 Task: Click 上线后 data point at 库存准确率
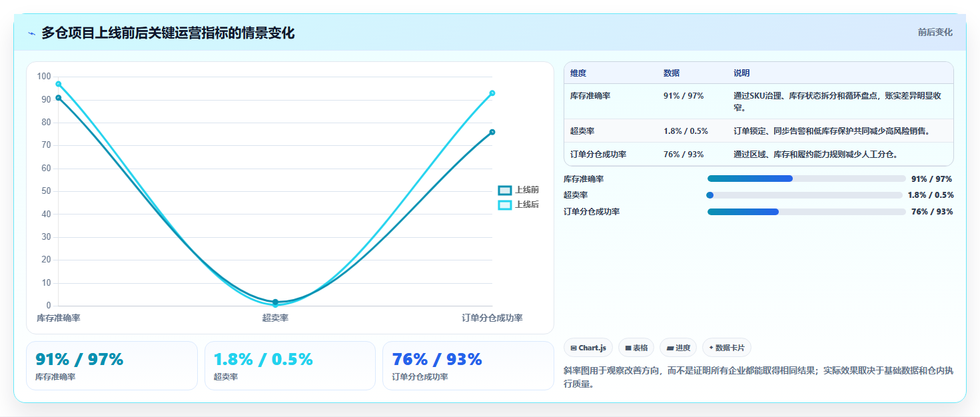pyautogui.click(x=59, y=84)
